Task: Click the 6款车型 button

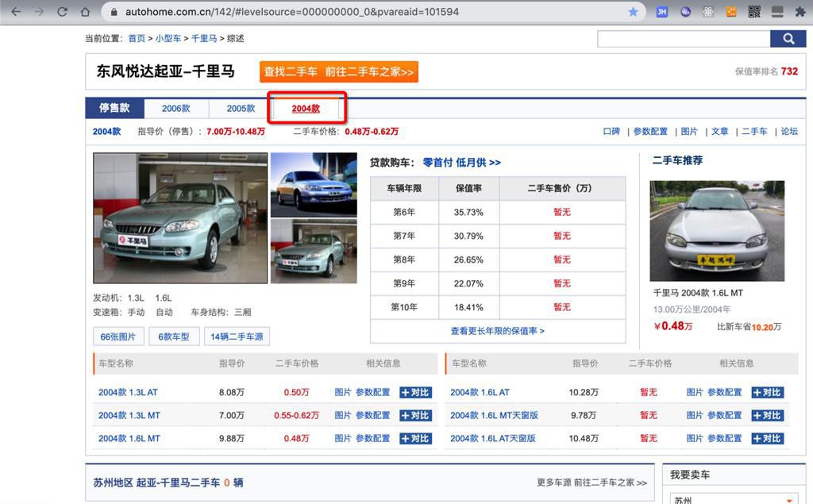Action: coord(174,337)
